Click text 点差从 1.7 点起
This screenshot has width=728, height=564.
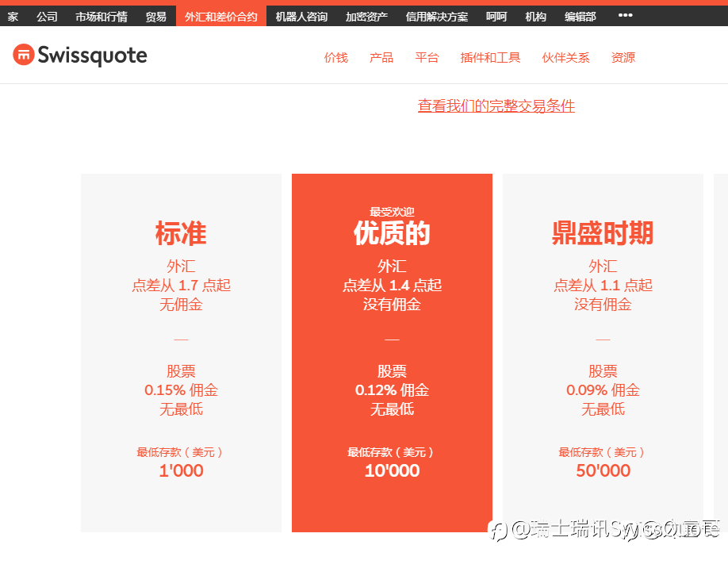181,286
